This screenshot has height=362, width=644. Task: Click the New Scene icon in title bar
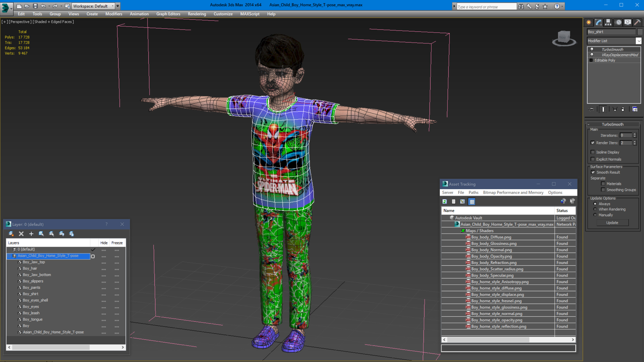tap(19, 6)
